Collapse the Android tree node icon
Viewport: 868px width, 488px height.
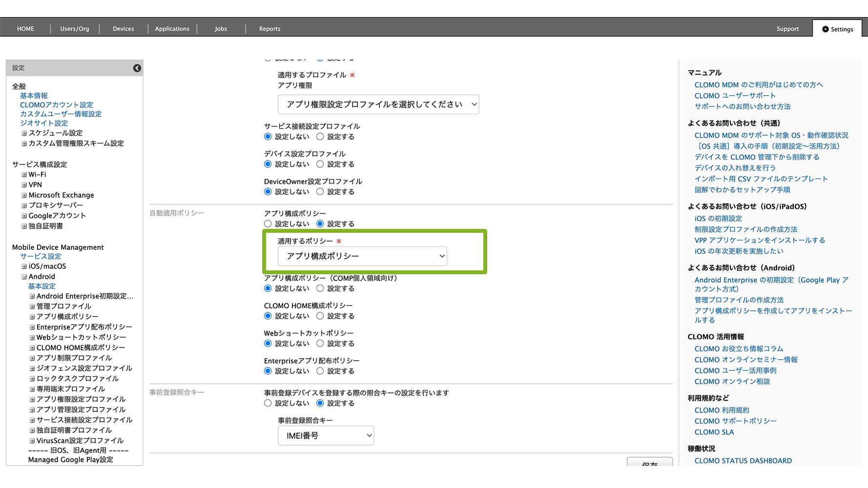coord(24,277)
